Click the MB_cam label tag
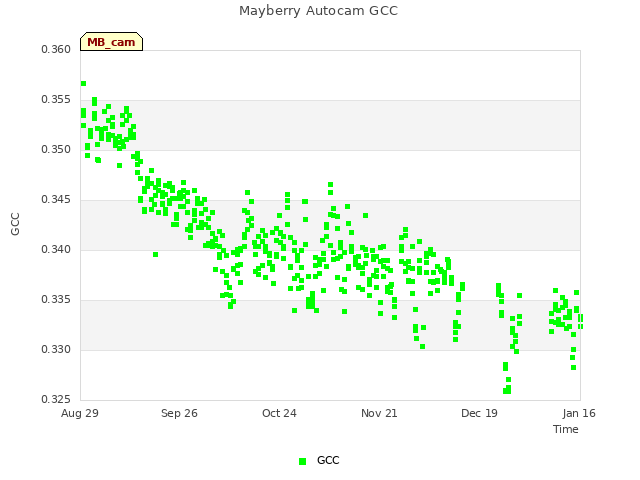 point(111,42)
